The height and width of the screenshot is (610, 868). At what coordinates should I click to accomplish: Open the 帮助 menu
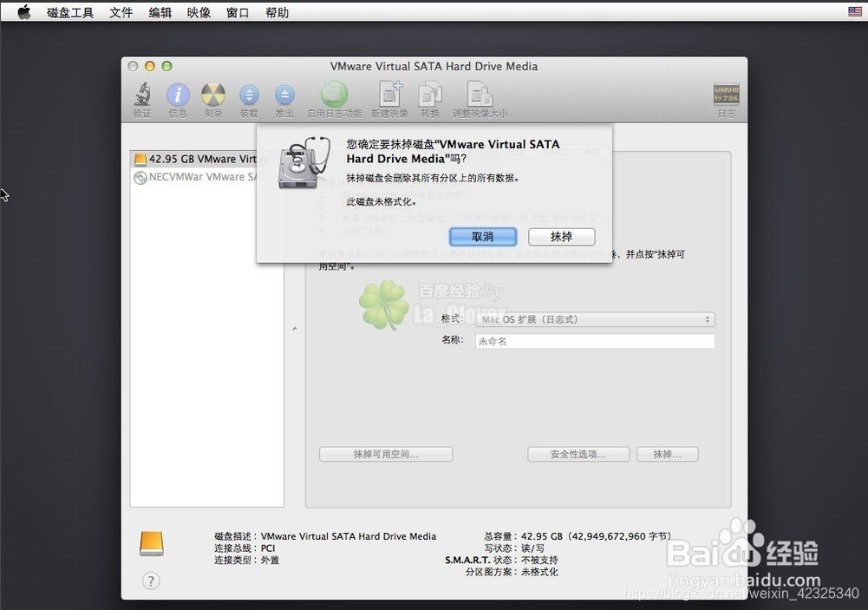tap(277, 12)
